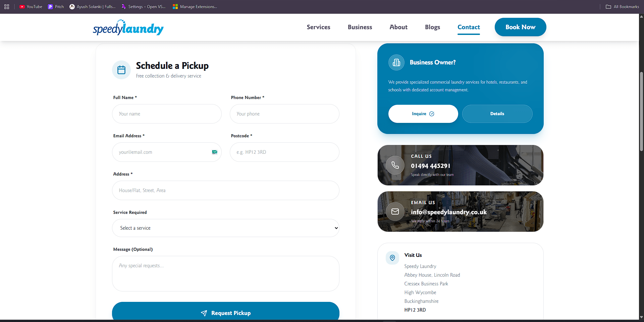Click the Details button
The image size is (644, 322).
(497, 114)
